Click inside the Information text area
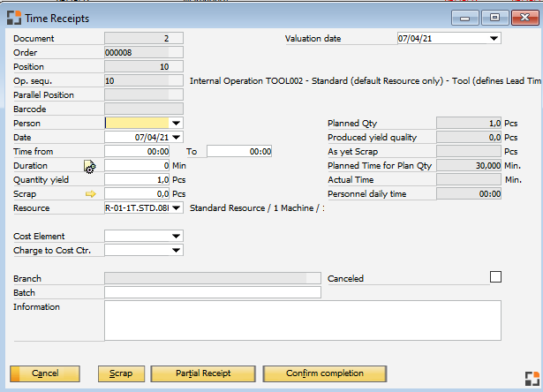 click(302, 320)
